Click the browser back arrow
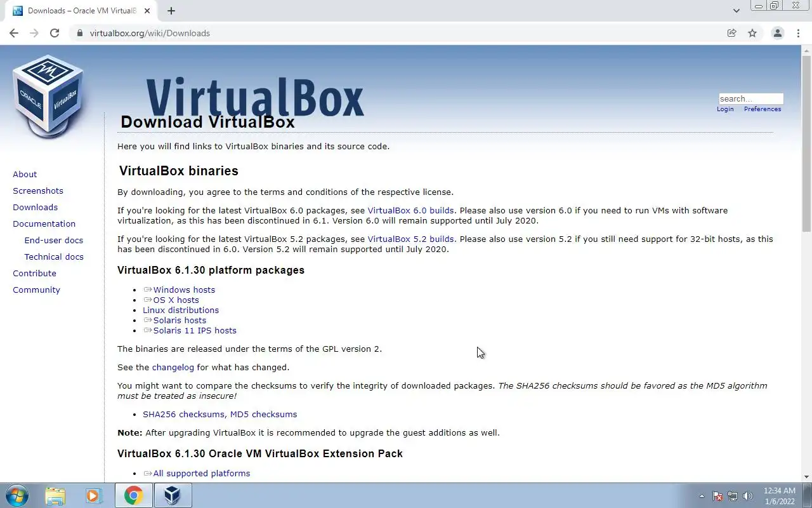Screen dimensions: 812x508 (14, 33)
